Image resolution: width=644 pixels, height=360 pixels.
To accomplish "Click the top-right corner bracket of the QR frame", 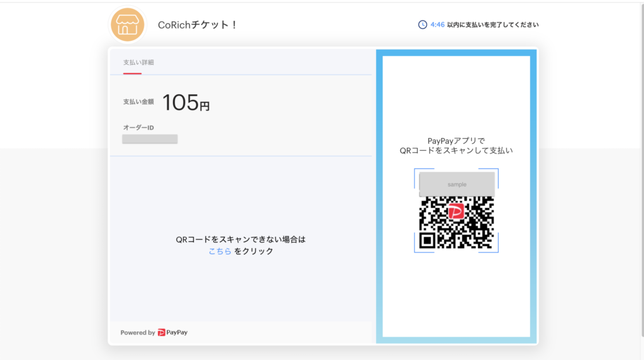I will click(x=495, y=172).
